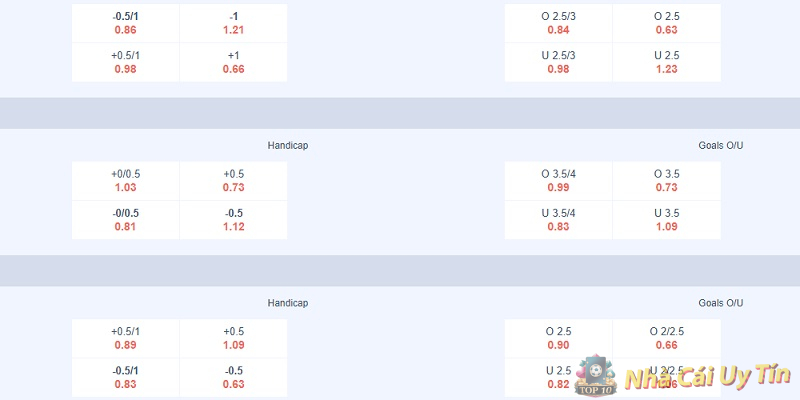Pick handicap -0/0.5 at odds 0.81
Screen dimensions: 800x400
coord(126,220)
